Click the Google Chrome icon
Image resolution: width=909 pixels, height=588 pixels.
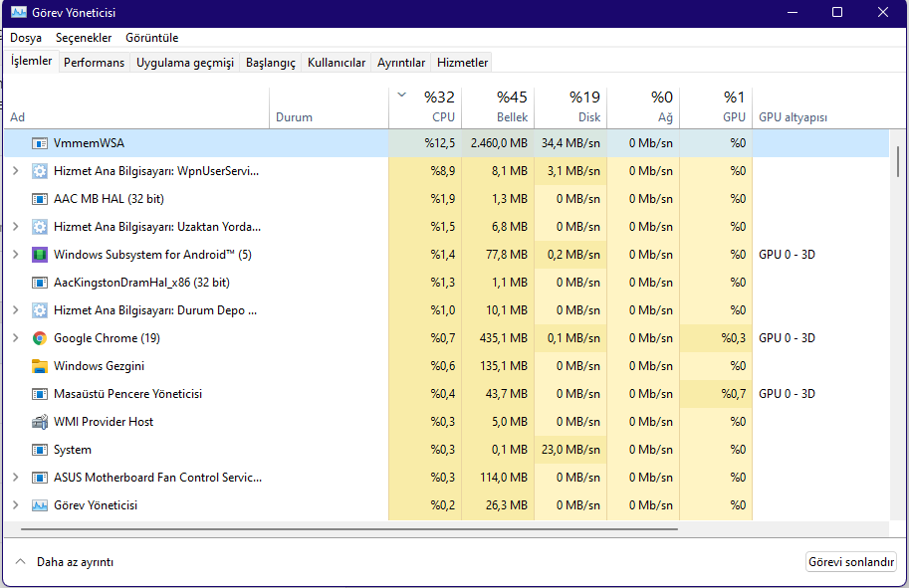tap(40, 337)
